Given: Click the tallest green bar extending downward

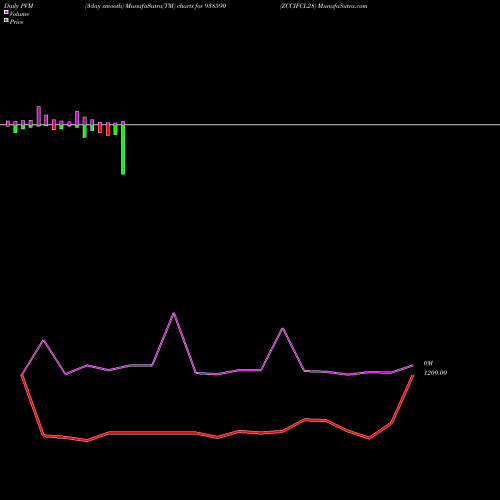Looking at the screenshot, I should 123,149.
